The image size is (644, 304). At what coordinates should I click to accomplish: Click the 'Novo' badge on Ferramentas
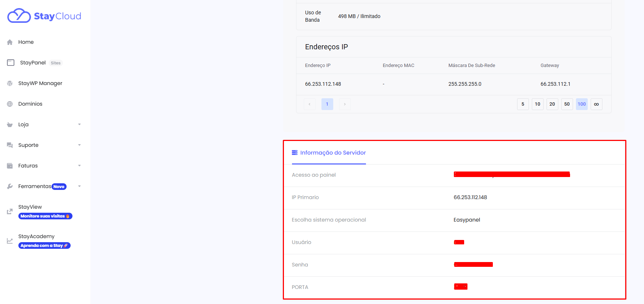point(59,187)
